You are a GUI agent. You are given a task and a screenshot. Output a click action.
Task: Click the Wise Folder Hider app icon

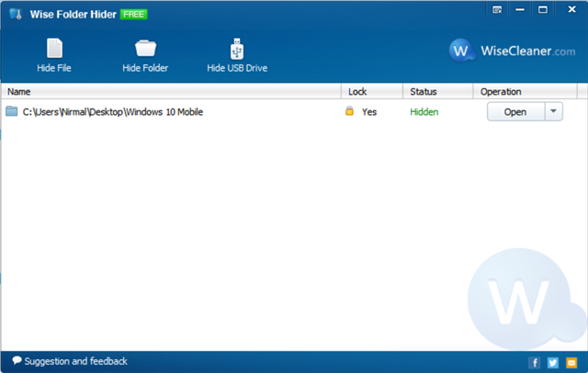pyautogui.click(x=16, y=15)
